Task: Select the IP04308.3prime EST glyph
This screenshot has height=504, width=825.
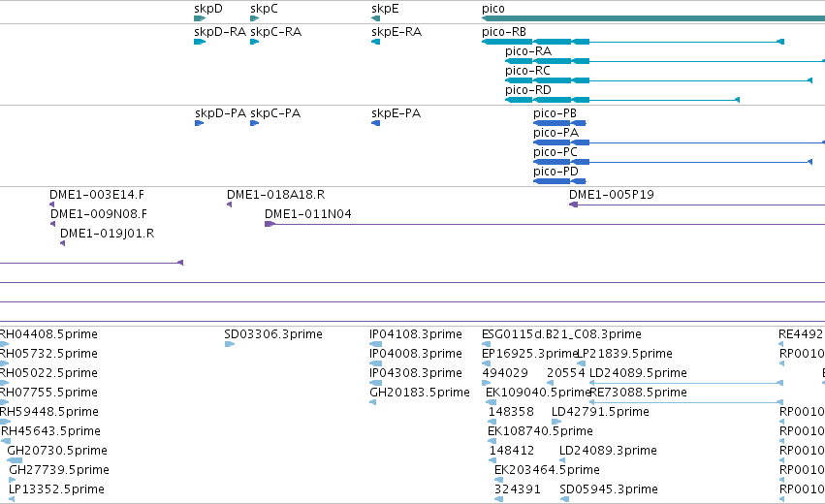Action: click(x=376, y=383)
